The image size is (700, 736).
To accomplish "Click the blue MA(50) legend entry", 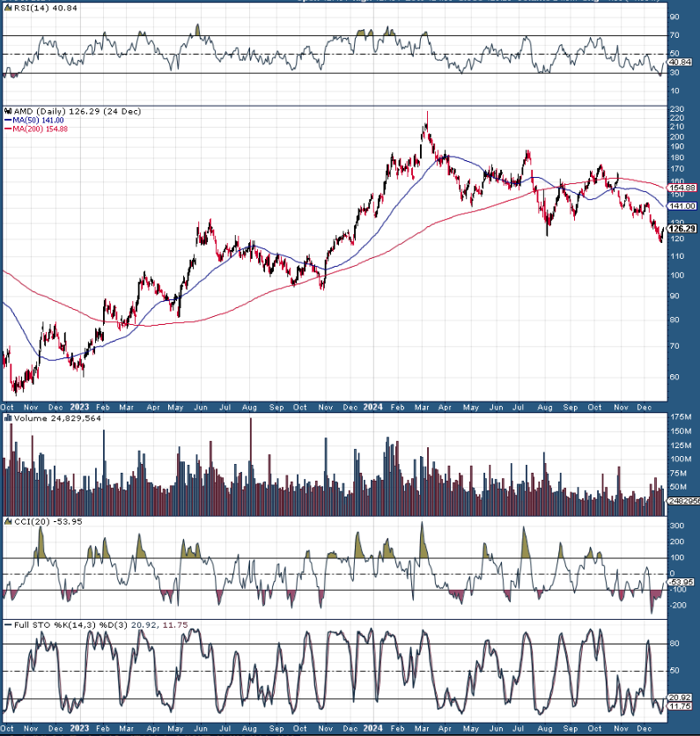I will [x=35, y=121].
